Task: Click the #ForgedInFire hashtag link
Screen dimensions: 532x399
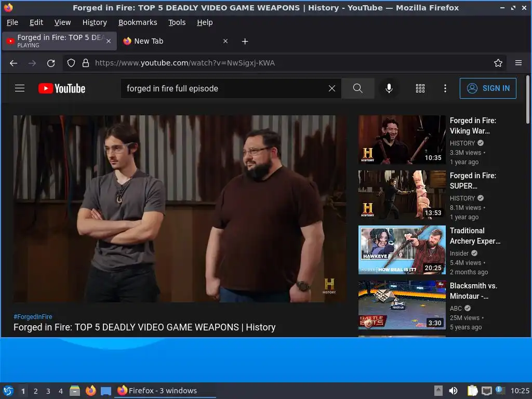Action: click(33, 316)
